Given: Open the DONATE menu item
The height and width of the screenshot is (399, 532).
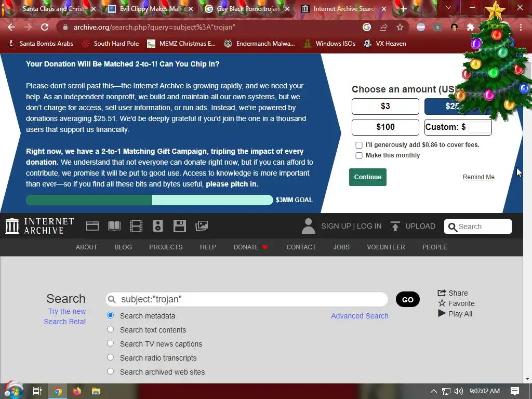Looking at the screenshot, I should (x=250, y=247).
